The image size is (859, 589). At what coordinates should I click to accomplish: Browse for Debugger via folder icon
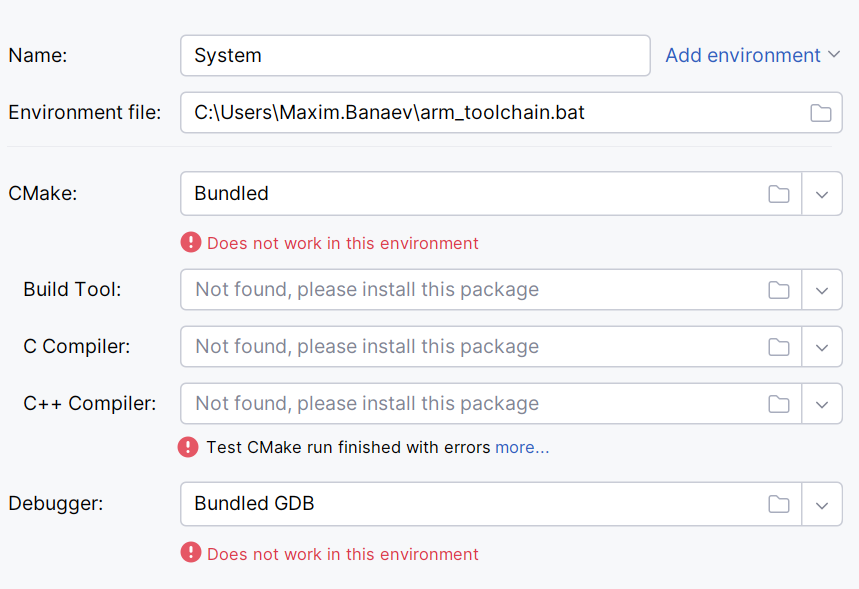(x=779, y=504)
